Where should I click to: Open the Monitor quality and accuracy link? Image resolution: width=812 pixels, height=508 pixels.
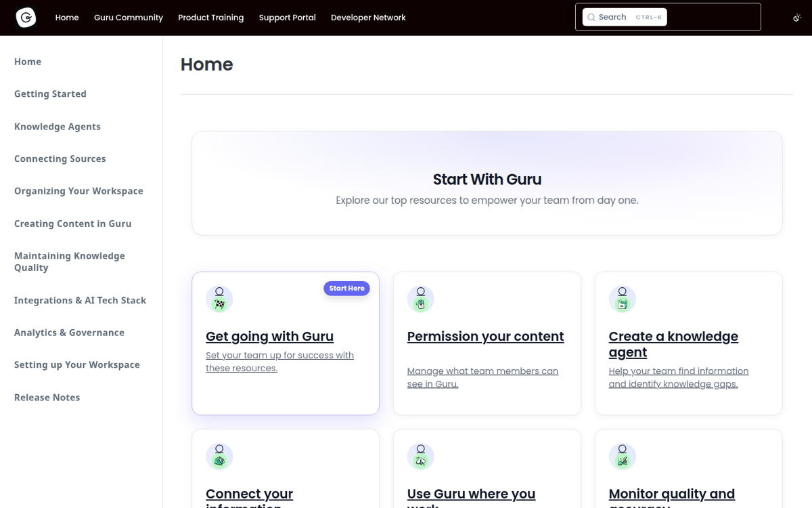tap(672, 499)
